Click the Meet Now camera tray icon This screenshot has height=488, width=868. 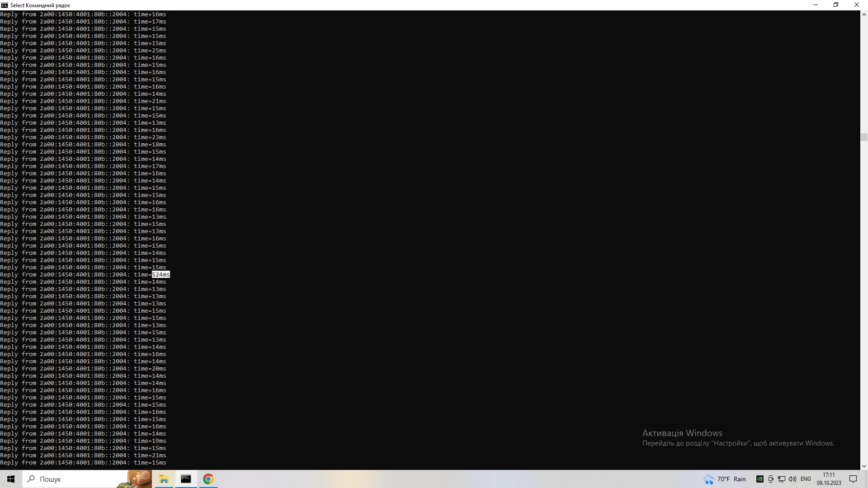click(x=771, y=479)
